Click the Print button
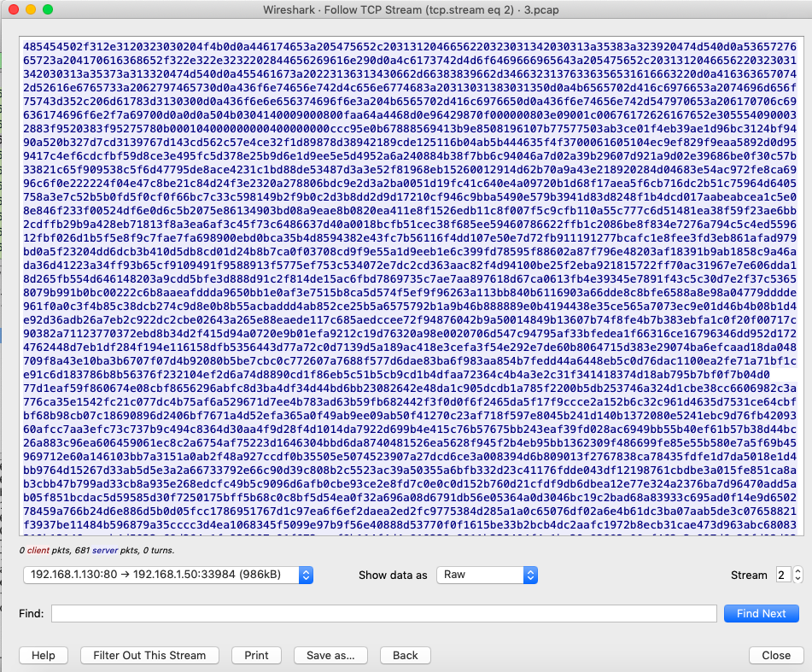The height and width of the screenshot is (672, 812). tap(256, 656)
